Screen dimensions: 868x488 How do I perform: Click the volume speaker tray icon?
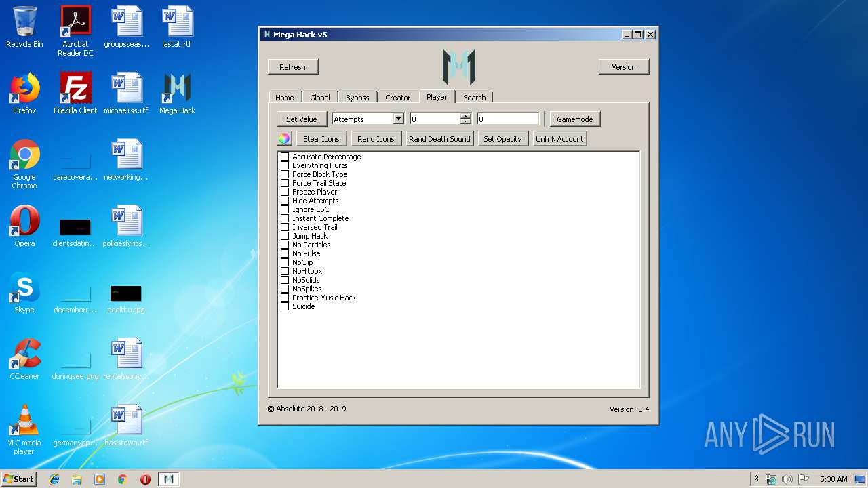pos(787,479)
